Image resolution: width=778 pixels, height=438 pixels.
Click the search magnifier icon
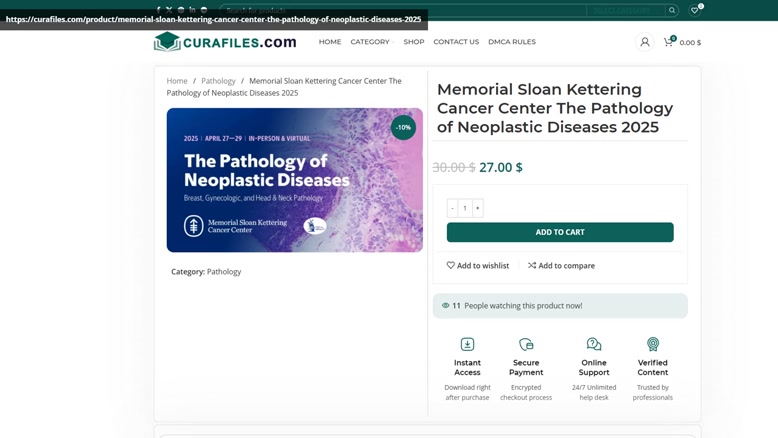[672, 10]
